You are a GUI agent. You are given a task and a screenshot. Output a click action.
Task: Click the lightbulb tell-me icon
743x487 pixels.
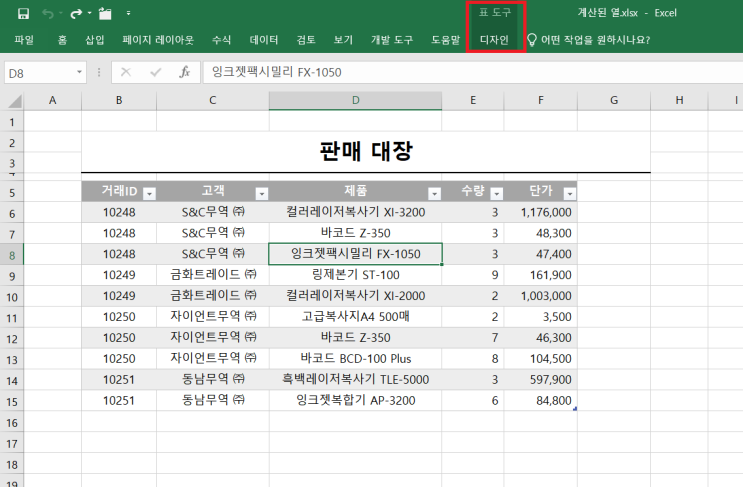pos(532,40)
